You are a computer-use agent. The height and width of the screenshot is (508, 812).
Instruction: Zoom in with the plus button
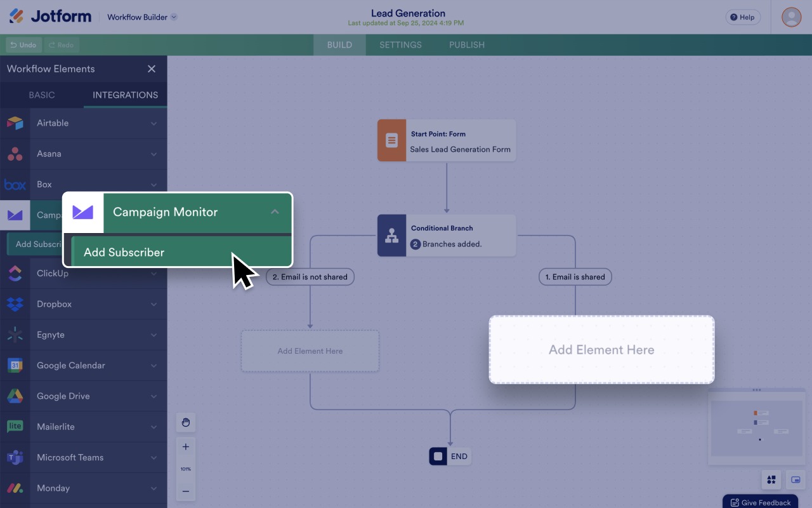click(186, 447)
